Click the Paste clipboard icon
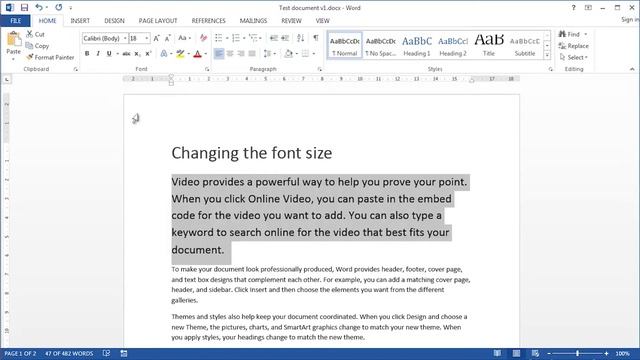The height and width of the screenshot is (360, 640). tap(13, 39)
